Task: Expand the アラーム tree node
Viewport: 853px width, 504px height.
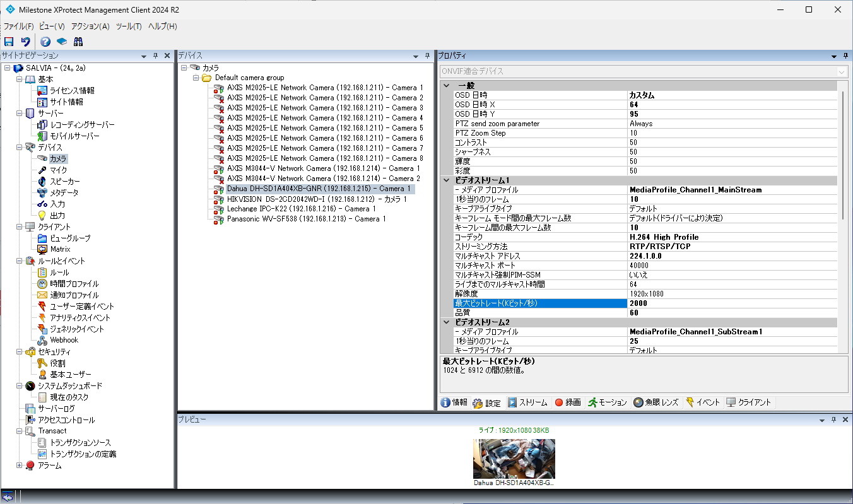Action: click(x=19, y=466)
